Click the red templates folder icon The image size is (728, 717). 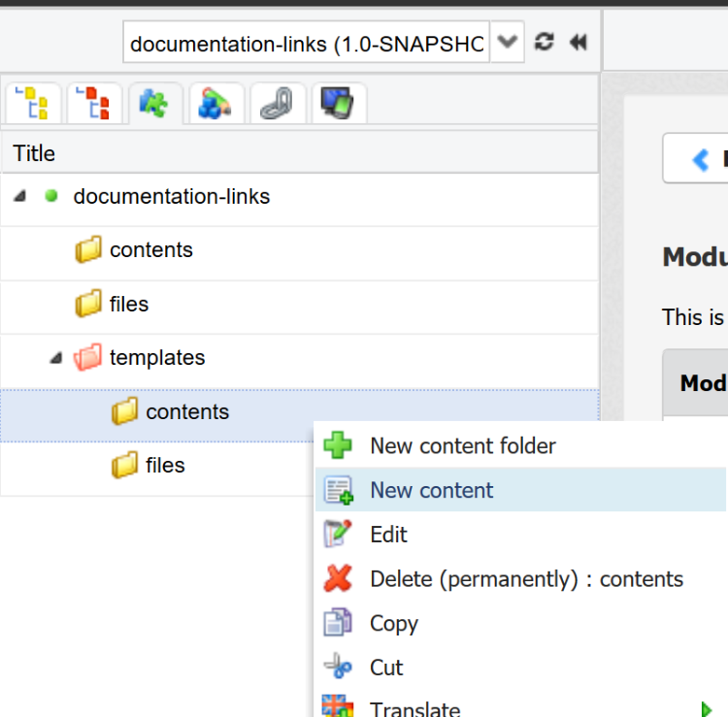[87, 357]
